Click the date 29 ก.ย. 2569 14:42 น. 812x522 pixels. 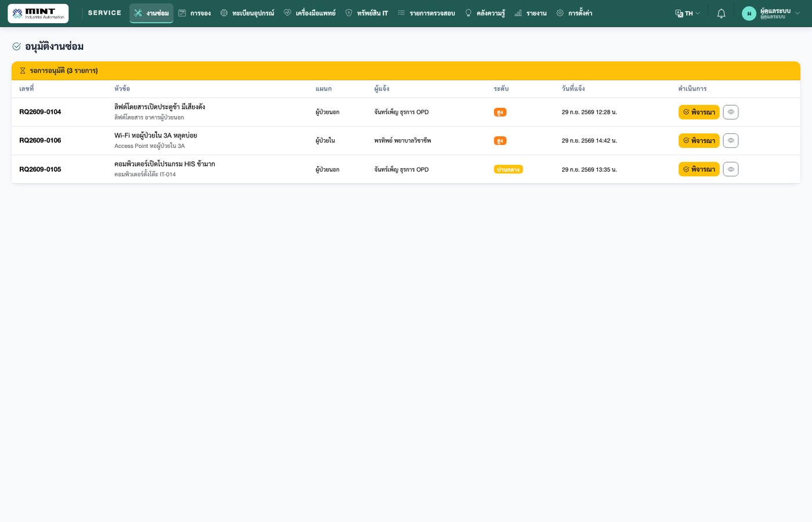[x=589, y=140]
